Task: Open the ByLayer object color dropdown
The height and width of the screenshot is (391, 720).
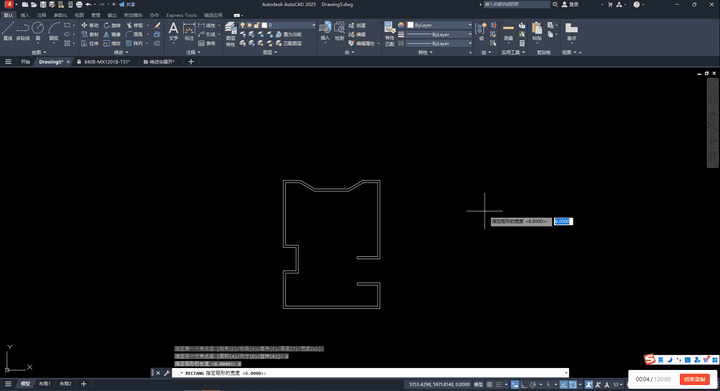Action: pyautogui.click(x=439, y=25)
